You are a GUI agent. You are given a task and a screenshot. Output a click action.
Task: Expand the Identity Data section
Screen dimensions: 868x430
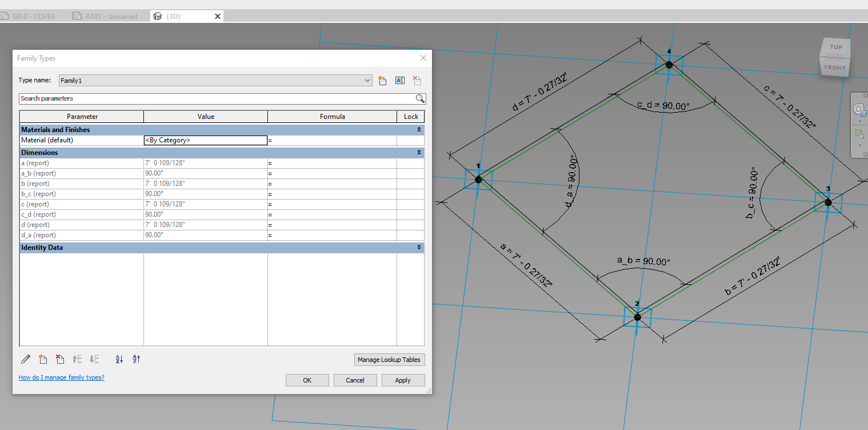(x=419, y=247)
